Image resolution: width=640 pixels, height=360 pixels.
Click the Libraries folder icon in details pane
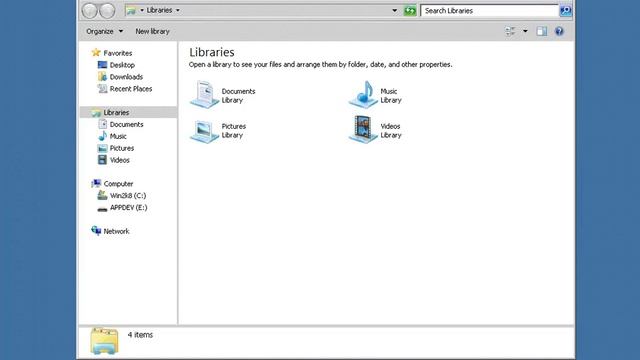pos(104,341)
